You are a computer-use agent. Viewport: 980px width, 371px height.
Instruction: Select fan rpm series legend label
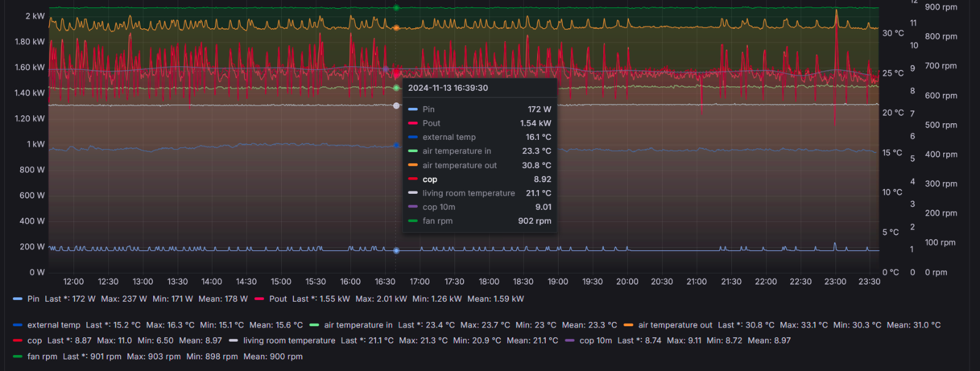[x=42, y=356]
